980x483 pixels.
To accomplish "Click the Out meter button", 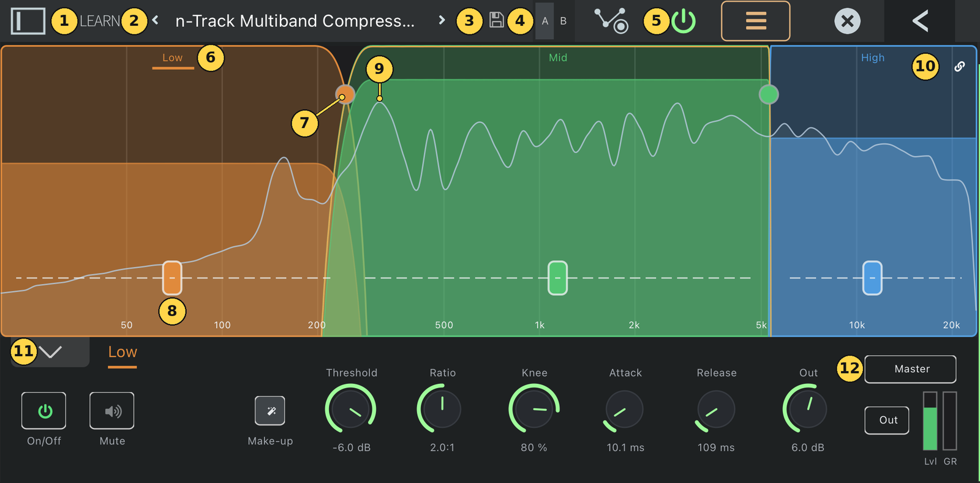I will click(887, 420).
